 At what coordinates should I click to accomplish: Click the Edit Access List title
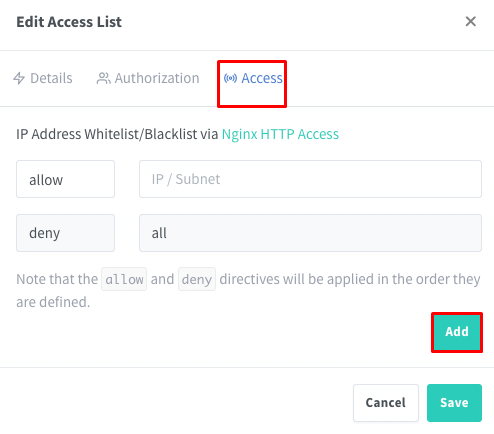click(x=69, y=22)
